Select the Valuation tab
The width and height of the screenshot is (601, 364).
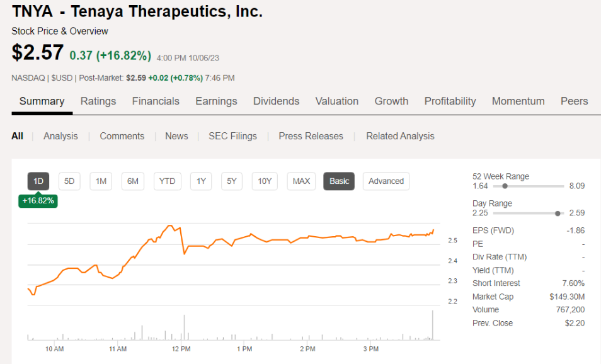(x=337, y=101)
